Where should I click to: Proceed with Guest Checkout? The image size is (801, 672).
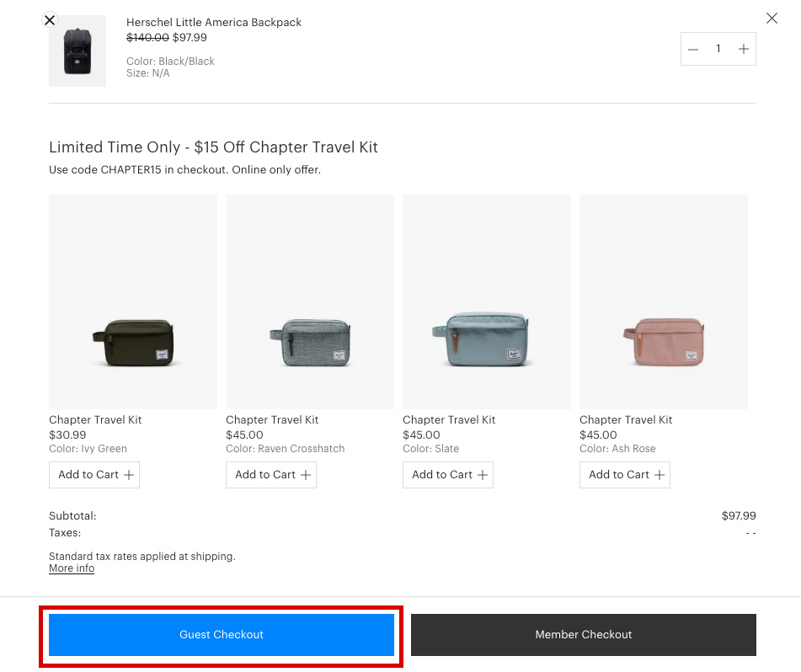[222, 635]
